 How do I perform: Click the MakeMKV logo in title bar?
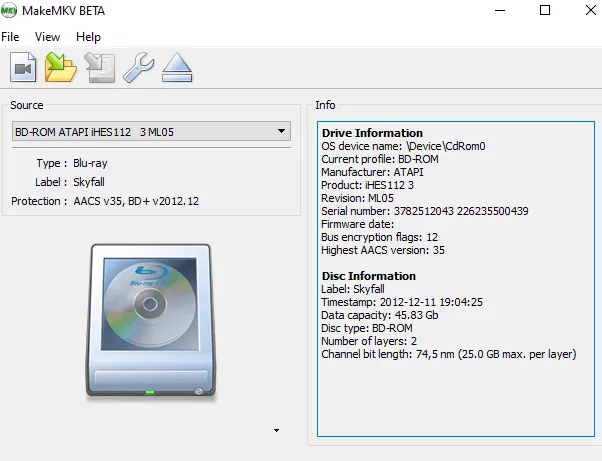click(8, 10)
